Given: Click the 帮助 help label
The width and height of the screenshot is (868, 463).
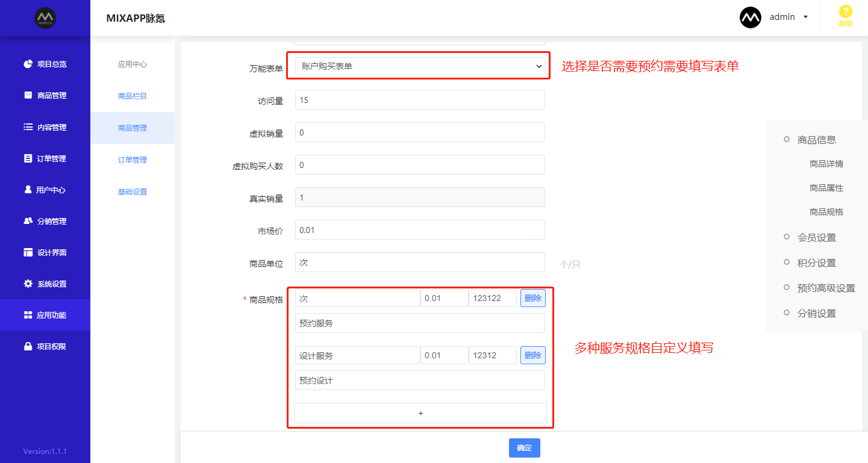Looking at the screenshot, I should coord(846,24).
